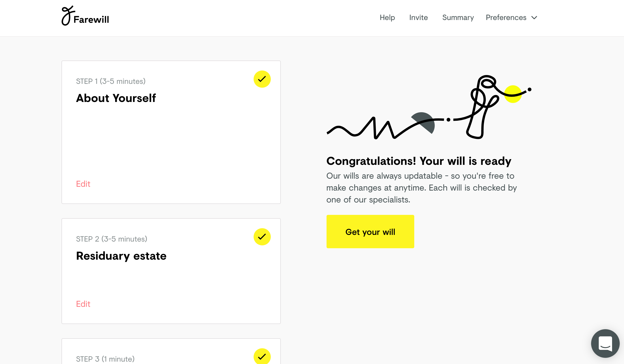Click Get your will button
624x364 pixels.
[370, 232]
